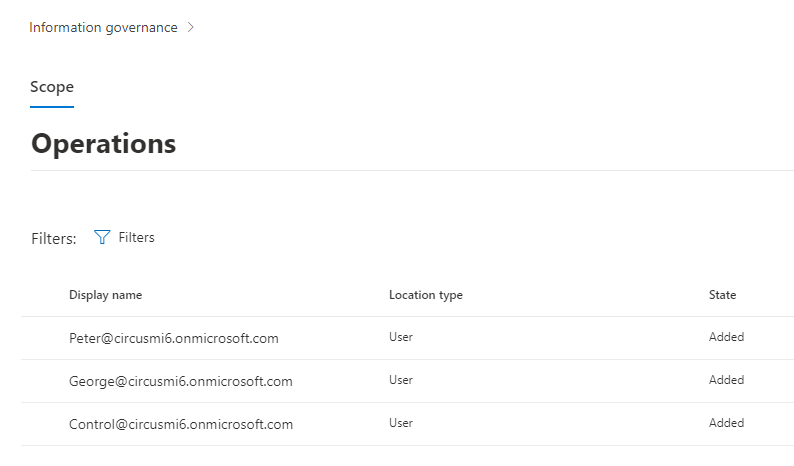
Task: Click the breadcrumb chevron after Information governance
Action: [x=191, y=28]
